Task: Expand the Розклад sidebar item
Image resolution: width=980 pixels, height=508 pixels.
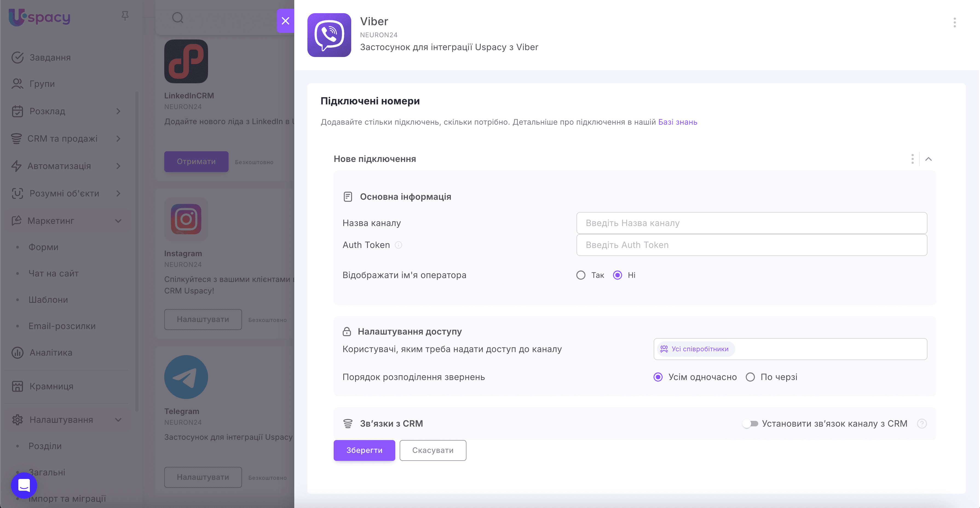Action: pos(118,111)
